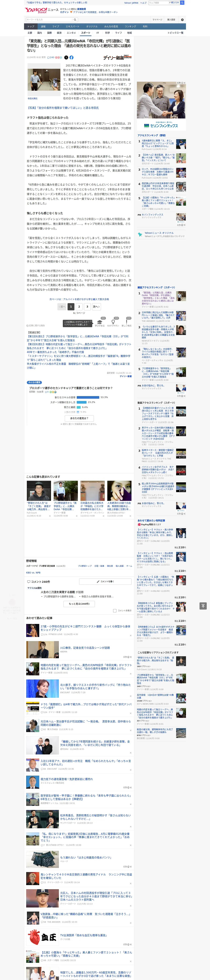The width and height of the screenshot is (210, 980).
Task: Select the エキスパート tab
Action: [x=72, y=27]
